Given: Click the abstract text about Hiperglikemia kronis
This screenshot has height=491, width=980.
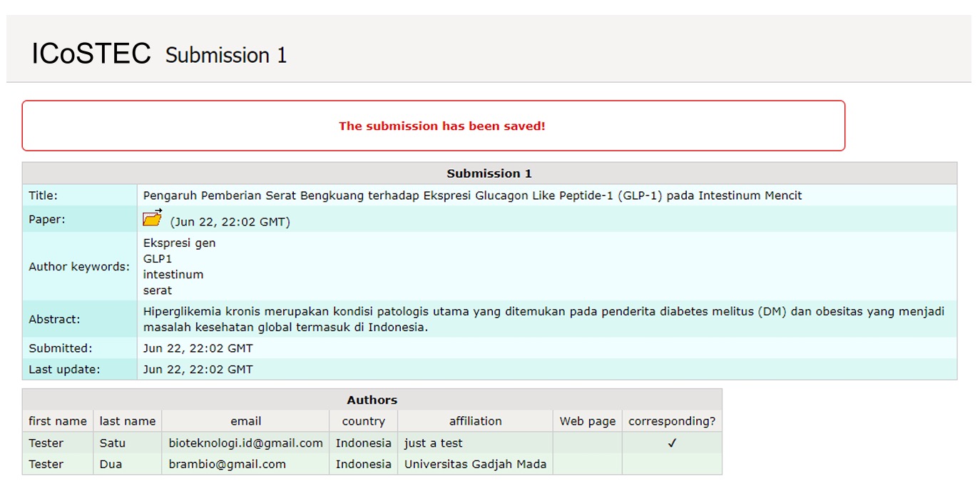Looking at the screenshot, I should click(543, 320).
